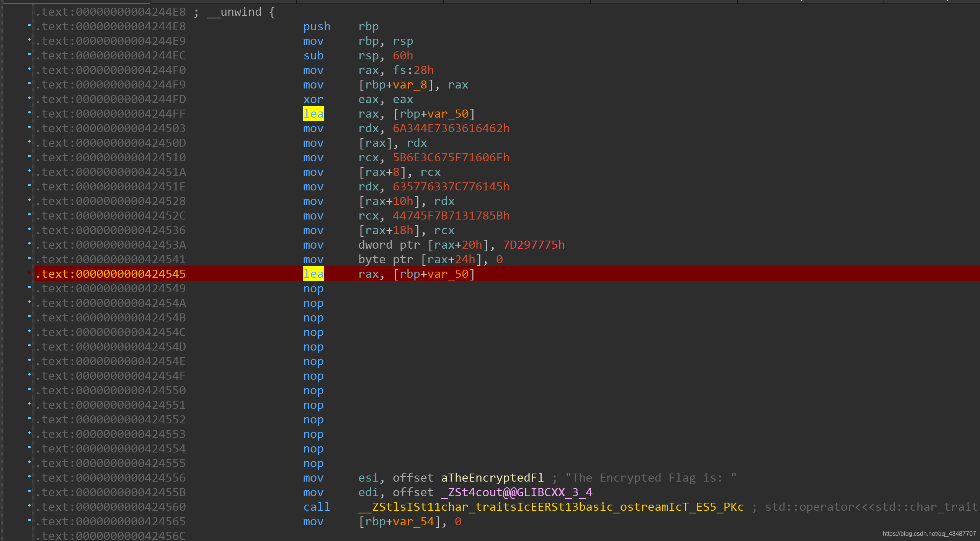Click the __unwind { comment
The image size is (980, 541).
pyautogui.click(x=241, y=12)
